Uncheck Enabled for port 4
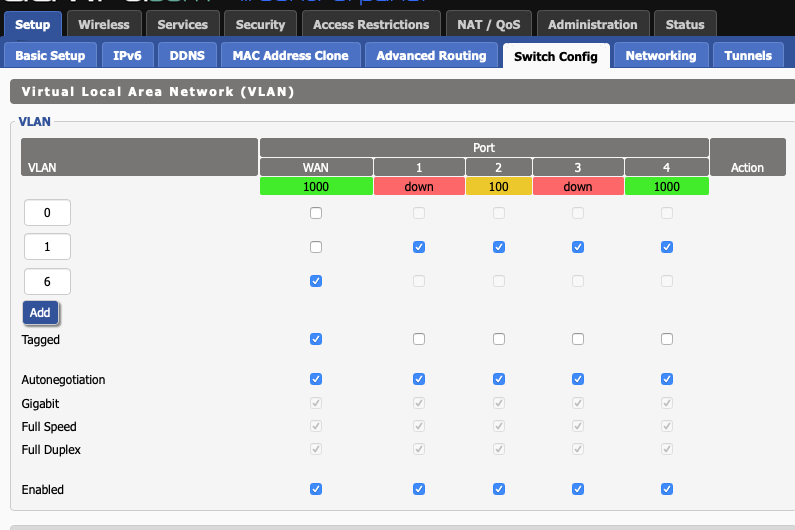 tap(667, 489)
